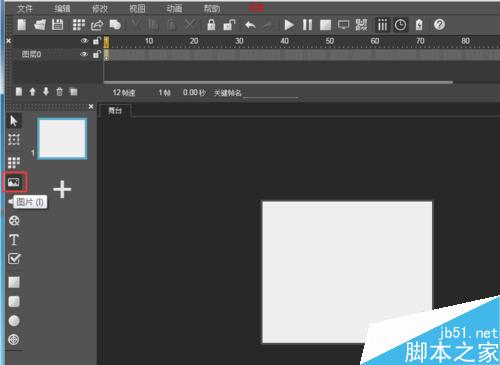Open the 帮助 menu

(x=212, y=9)
